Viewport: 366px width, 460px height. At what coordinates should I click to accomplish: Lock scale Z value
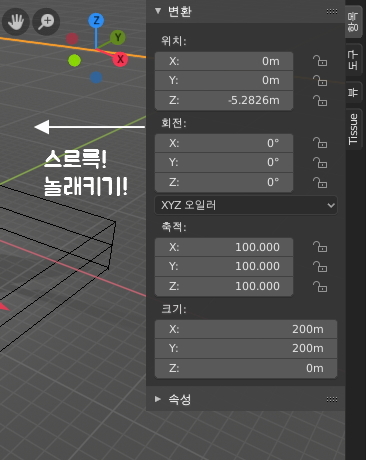320,286
